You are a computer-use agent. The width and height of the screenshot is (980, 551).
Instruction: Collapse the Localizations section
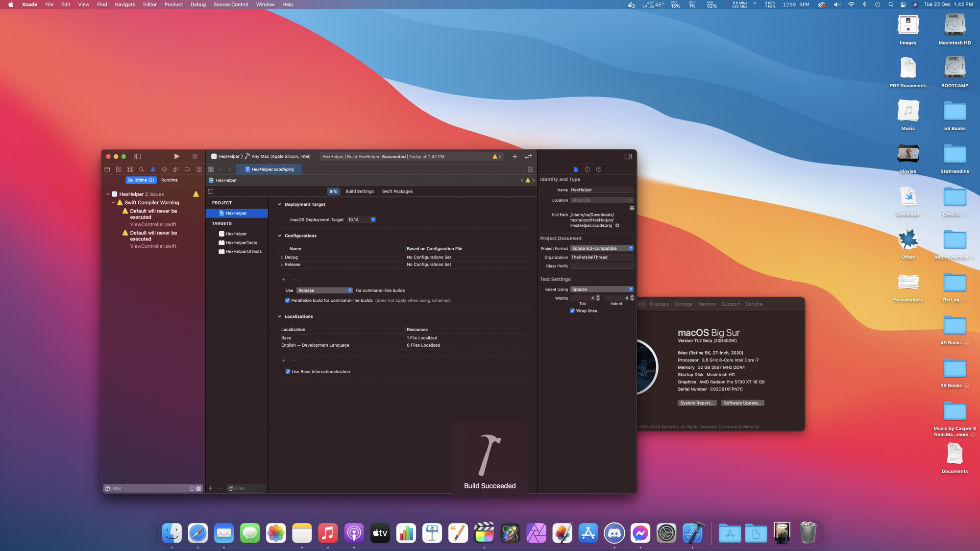pos(279,317)
